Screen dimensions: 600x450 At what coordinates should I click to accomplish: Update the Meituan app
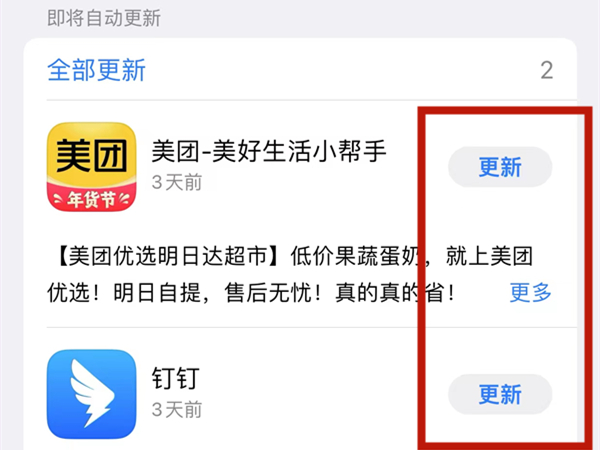point(500,167)
